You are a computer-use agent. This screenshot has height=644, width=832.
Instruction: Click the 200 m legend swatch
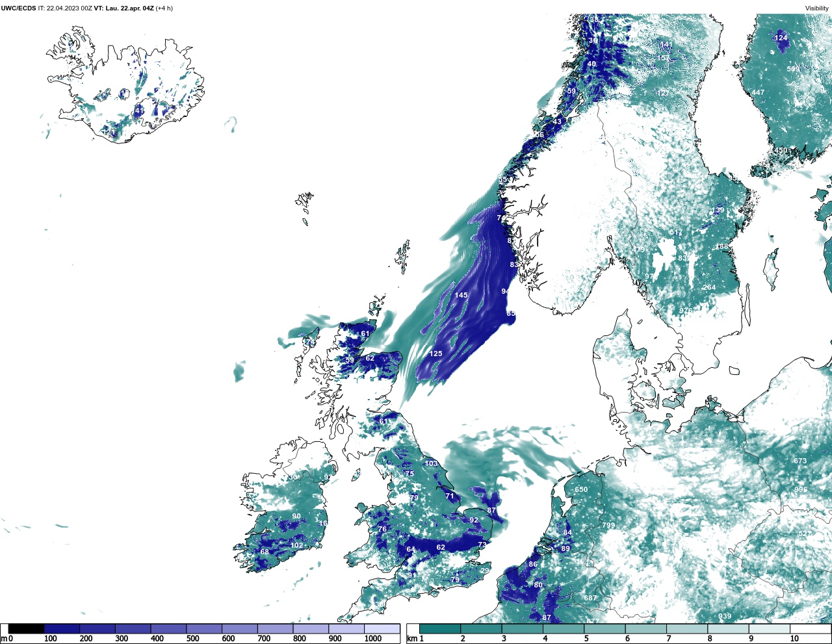[97, 629]
